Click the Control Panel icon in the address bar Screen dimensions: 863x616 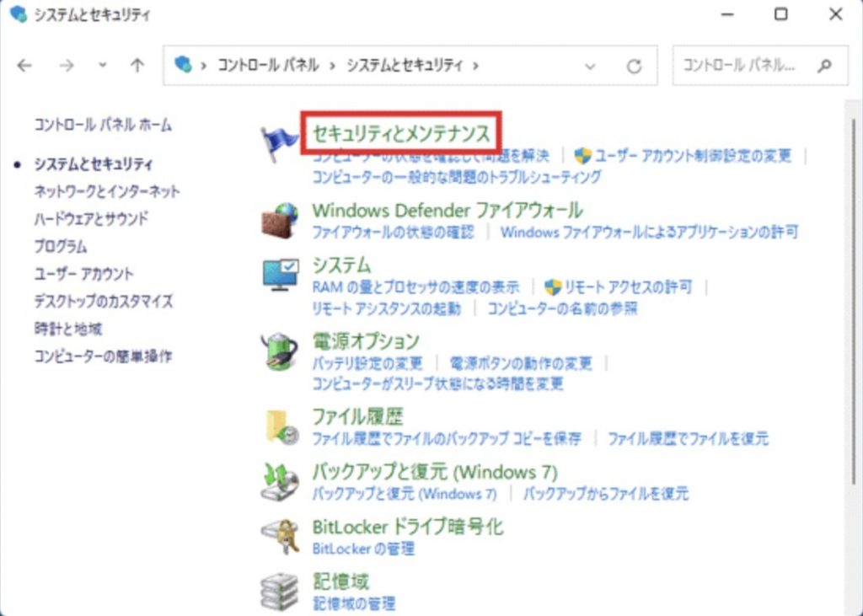(x=183, y=65)
